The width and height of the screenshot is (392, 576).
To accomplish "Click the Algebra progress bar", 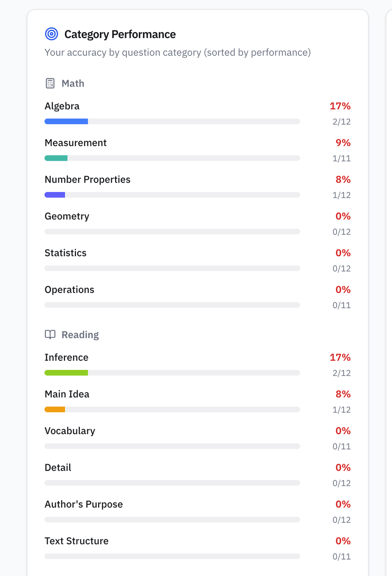I will [172, 121].
